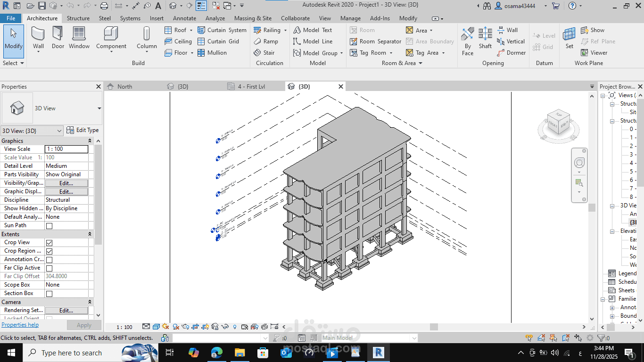The width and height of the screenshot is (644, 362).
Task: Click the Edit Type button
Action: point(83,131)
